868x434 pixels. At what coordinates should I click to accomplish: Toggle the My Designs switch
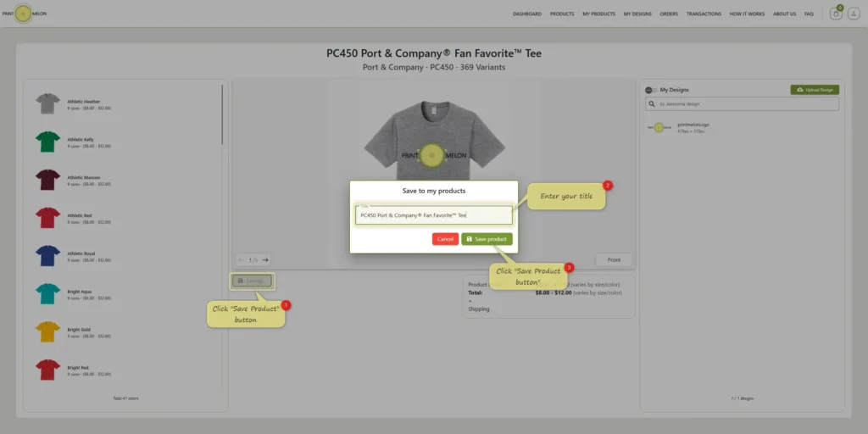pyautogui.click(x=651, y=90)
